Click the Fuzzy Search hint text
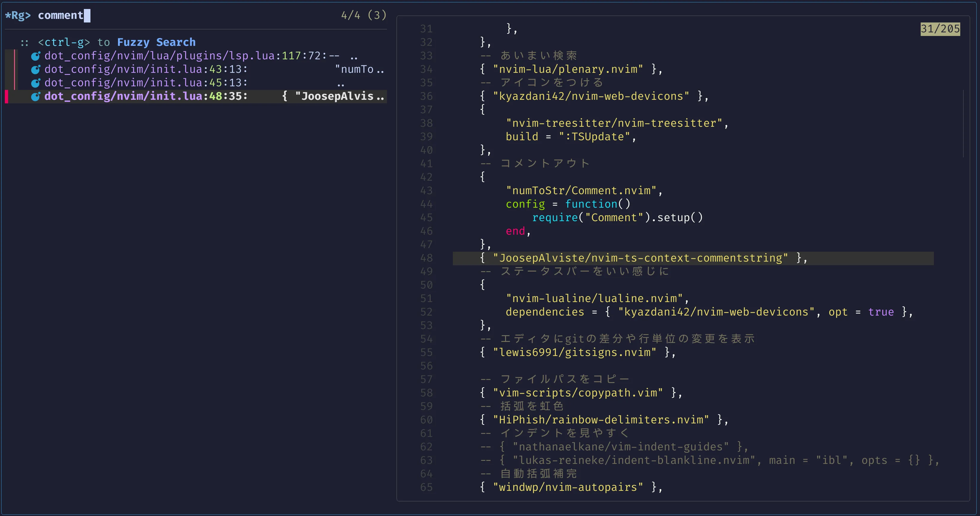Viewport: 980px width, 516px height. [x=156, y=42]
